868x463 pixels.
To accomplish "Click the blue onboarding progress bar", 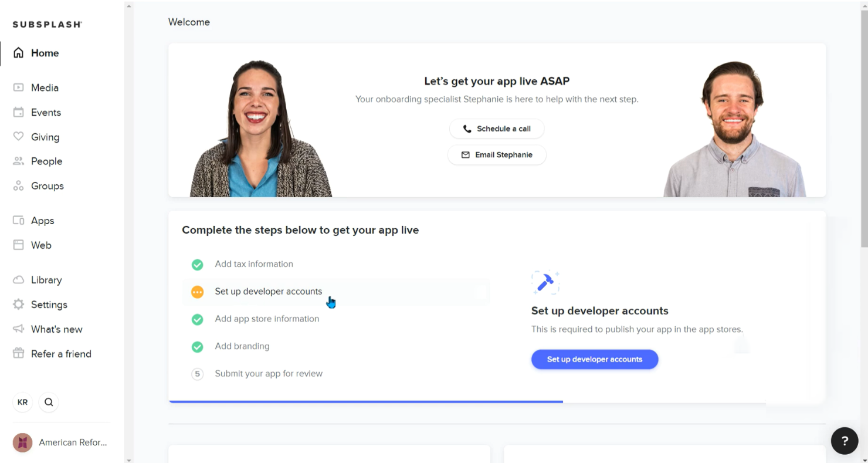I will pos(365,401).
